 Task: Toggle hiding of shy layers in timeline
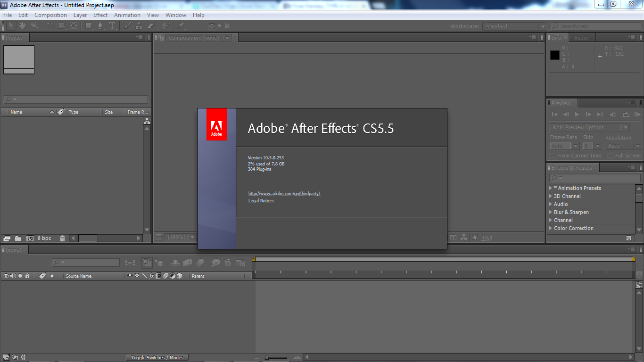[x=175, y=263]
